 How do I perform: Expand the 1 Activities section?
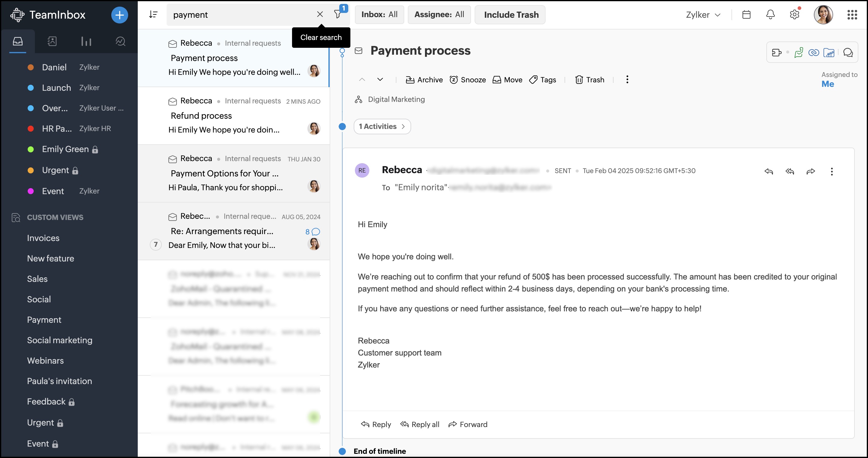pyautogui.click(x=382, y=126)
